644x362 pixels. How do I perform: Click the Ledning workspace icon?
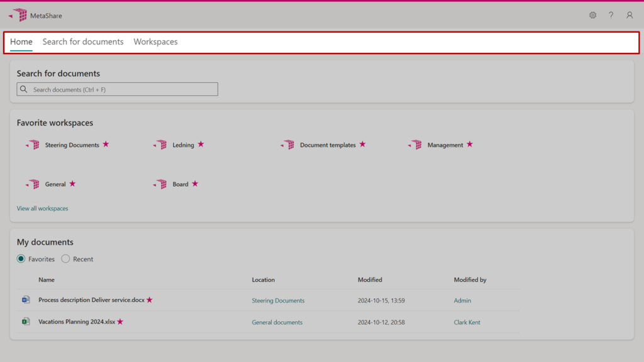pos(160,145)
